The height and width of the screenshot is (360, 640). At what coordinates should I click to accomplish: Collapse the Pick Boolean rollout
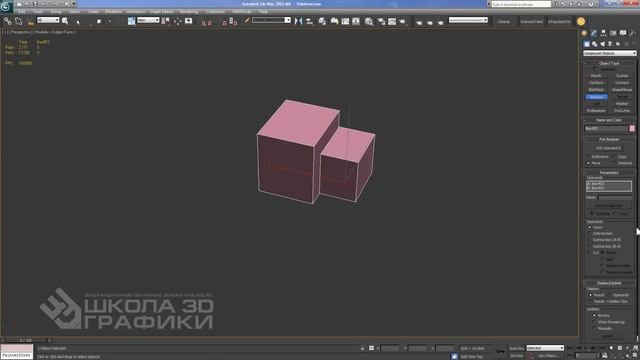pyautogui.click(x=609, y=139)
